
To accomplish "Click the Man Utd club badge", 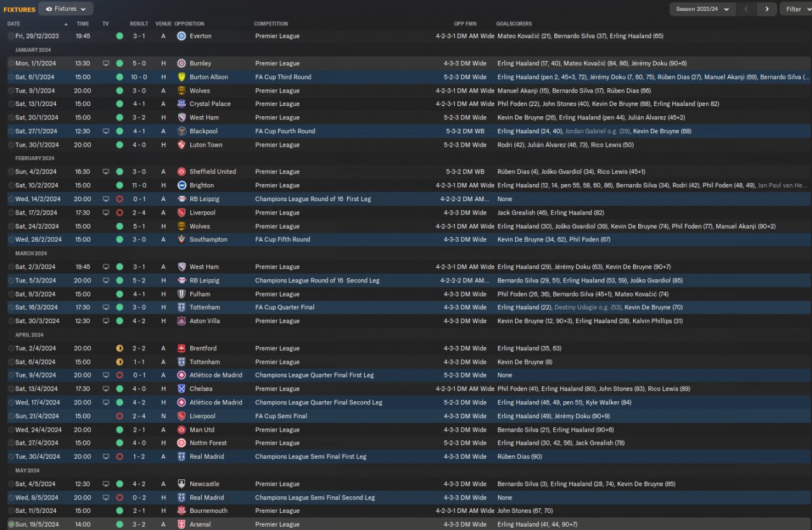I will click(x=181, y=430).
